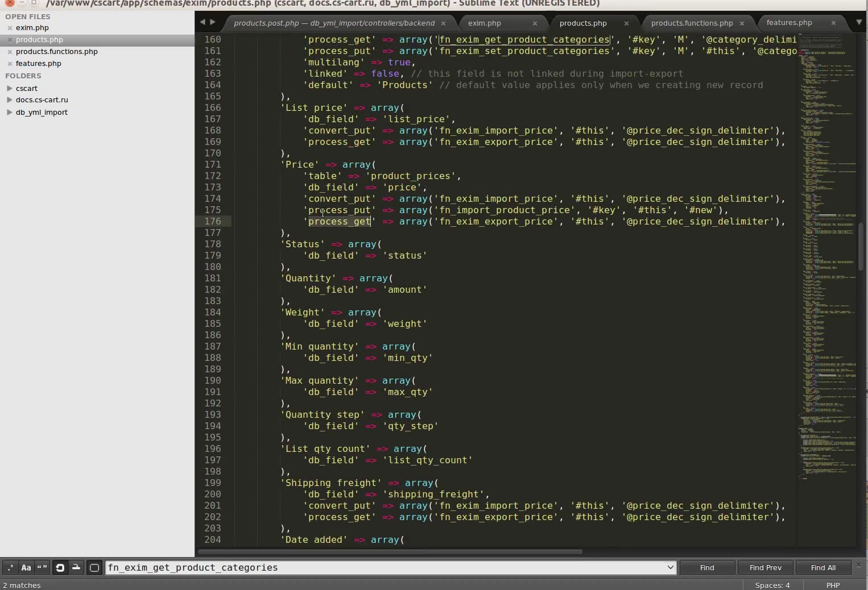Select the cscart folder name
This screenshot has width=868, height=590.
click(27, 88)
